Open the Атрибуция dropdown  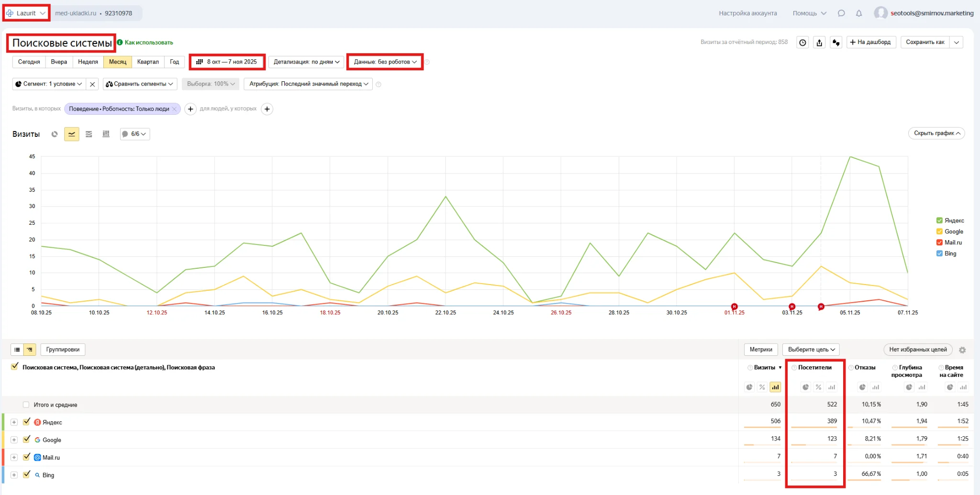(308, 84)
